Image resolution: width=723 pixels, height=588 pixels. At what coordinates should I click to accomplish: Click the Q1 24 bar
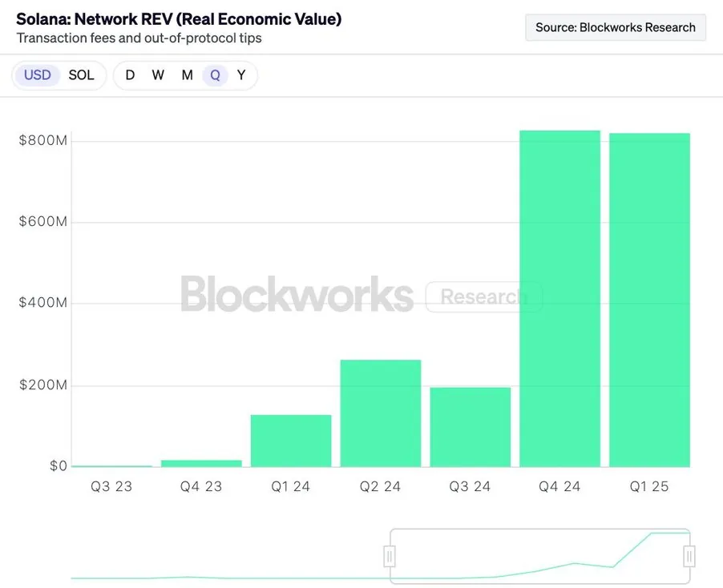click(x=291, y=441)
